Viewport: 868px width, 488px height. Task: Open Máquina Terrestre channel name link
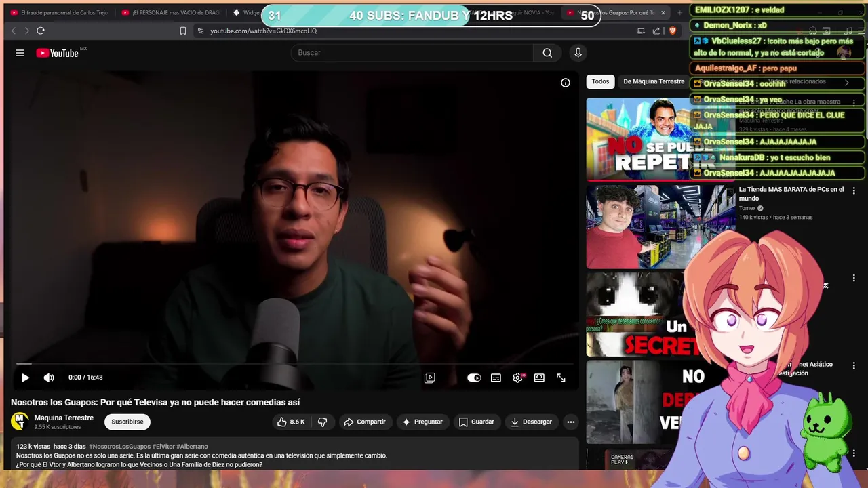tap(64, 418)
